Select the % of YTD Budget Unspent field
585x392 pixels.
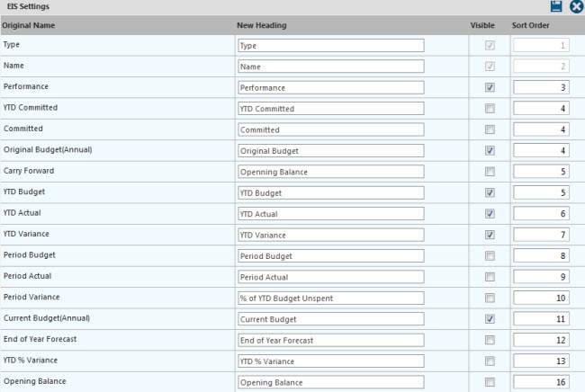[x=331, y=298]
